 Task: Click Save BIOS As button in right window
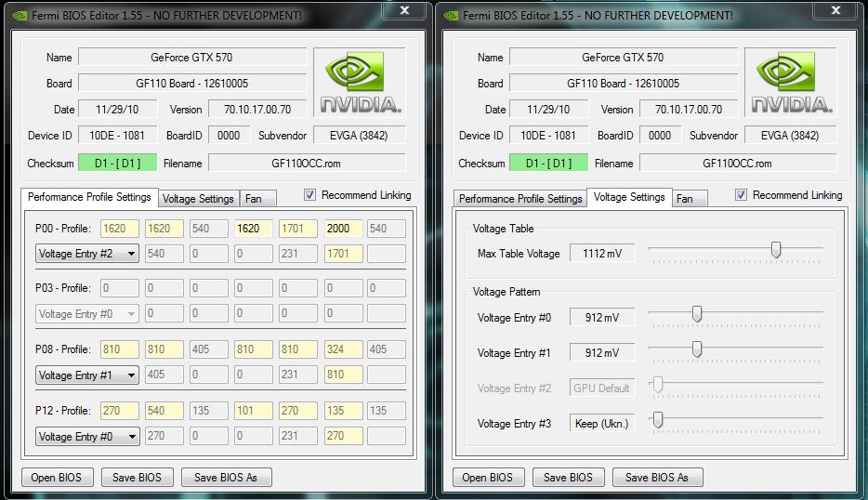point(658,478)
